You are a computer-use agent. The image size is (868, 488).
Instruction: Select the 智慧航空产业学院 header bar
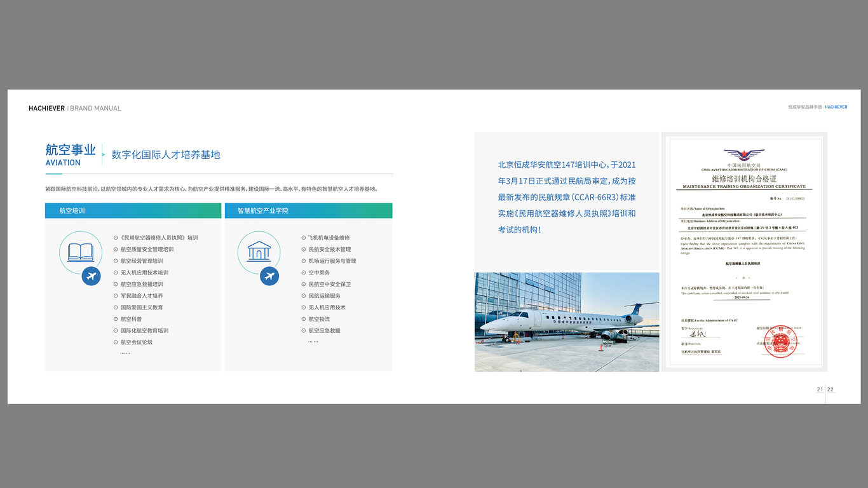(x=308, y=210)
